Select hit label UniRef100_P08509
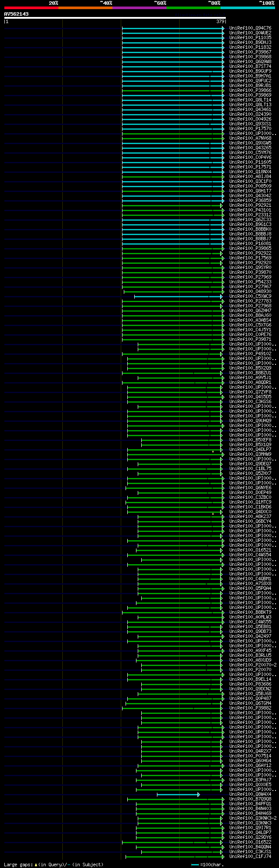Image resolution: width=279 pixels, height=868 pixels. coord(250,186)
